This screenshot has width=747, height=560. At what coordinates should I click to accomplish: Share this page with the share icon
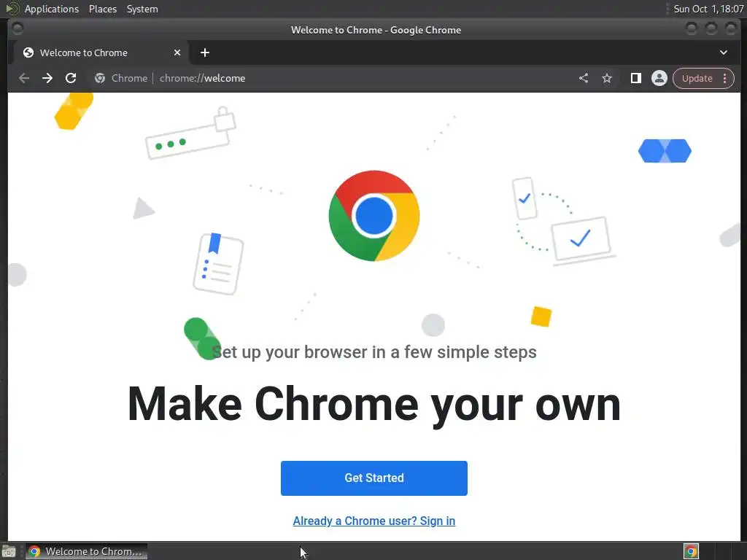click(x=584, y=78)
